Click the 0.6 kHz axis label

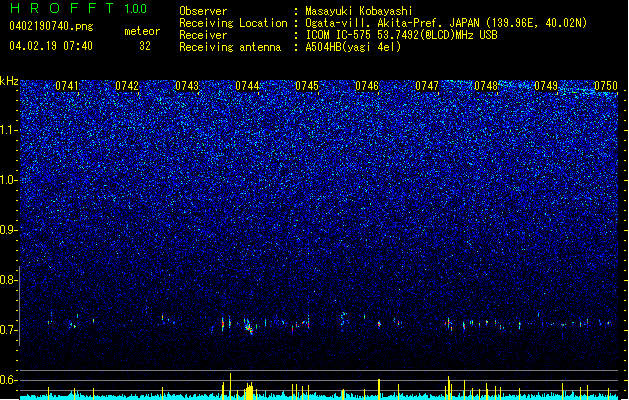click(9, 380)
